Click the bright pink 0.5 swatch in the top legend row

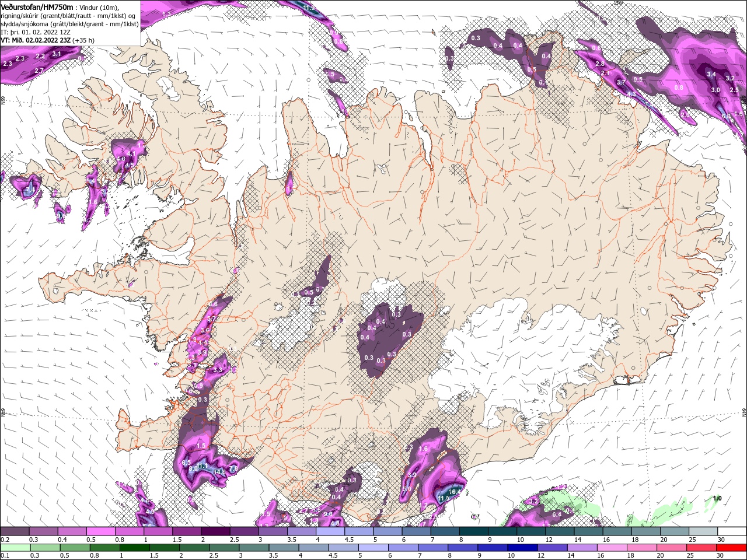(x=100, y=531)
